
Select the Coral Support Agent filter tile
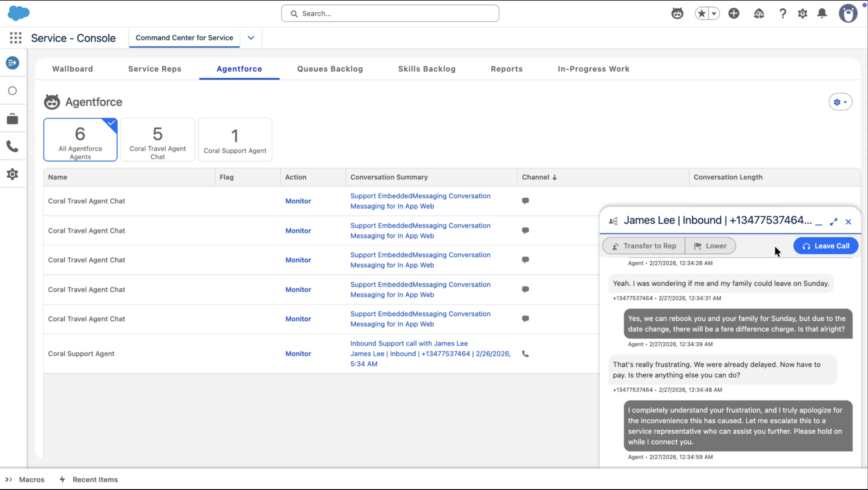click(x=235, y=140)
